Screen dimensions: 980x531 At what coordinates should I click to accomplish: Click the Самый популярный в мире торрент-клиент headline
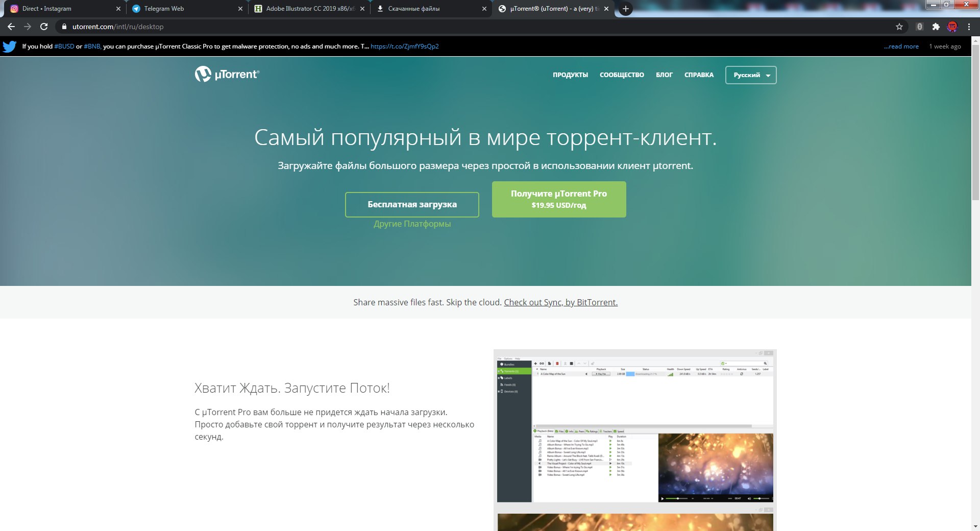click(x=485, y=138)
